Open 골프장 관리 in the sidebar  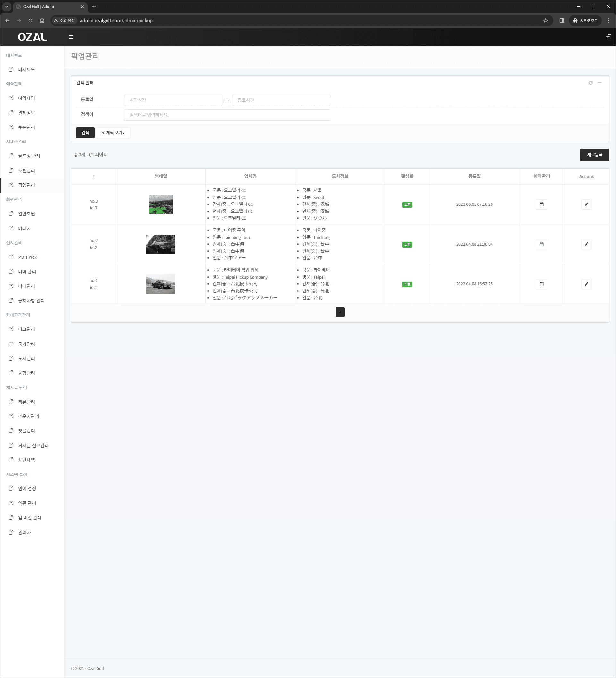point(29,156)
